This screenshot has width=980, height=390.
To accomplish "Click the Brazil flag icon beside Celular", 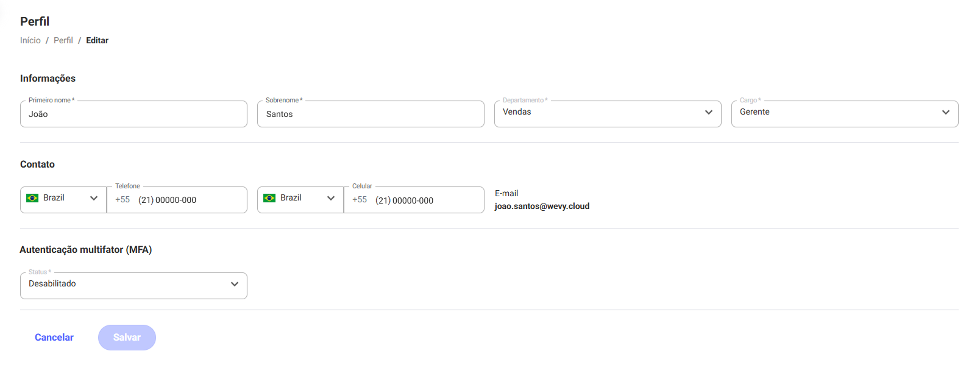I will 269,198.
